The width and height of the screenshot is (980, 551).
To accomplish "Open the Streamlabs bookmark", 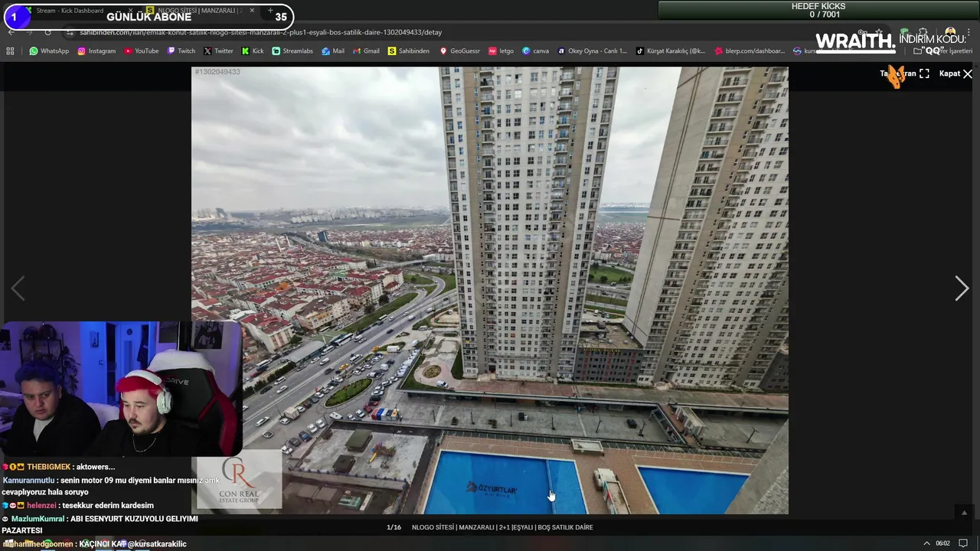I will [x=292, y=51].
